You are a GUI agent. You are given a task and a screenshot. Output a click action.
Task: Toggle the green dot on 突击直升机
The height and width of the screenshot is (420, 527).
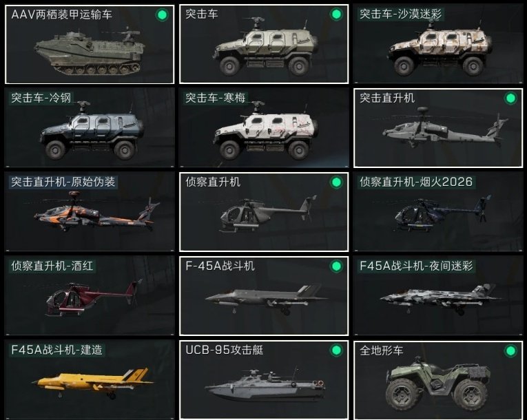tap(510, 98)
